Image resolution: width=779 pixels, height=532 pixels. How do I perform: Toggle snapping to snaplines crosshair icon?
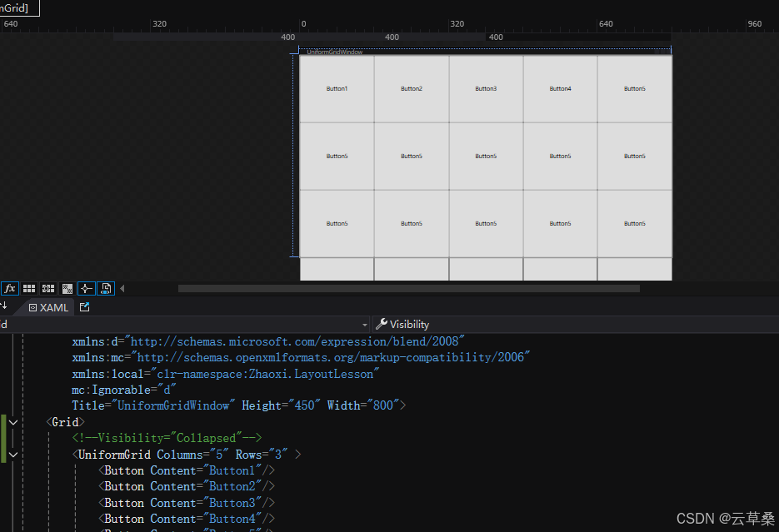[87, 288]
